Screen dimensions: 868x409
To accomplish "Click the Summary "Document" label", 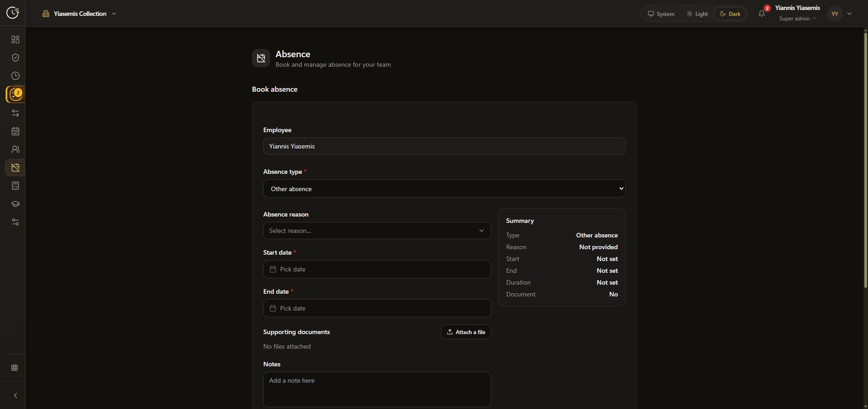I will (x=521, y=294).
